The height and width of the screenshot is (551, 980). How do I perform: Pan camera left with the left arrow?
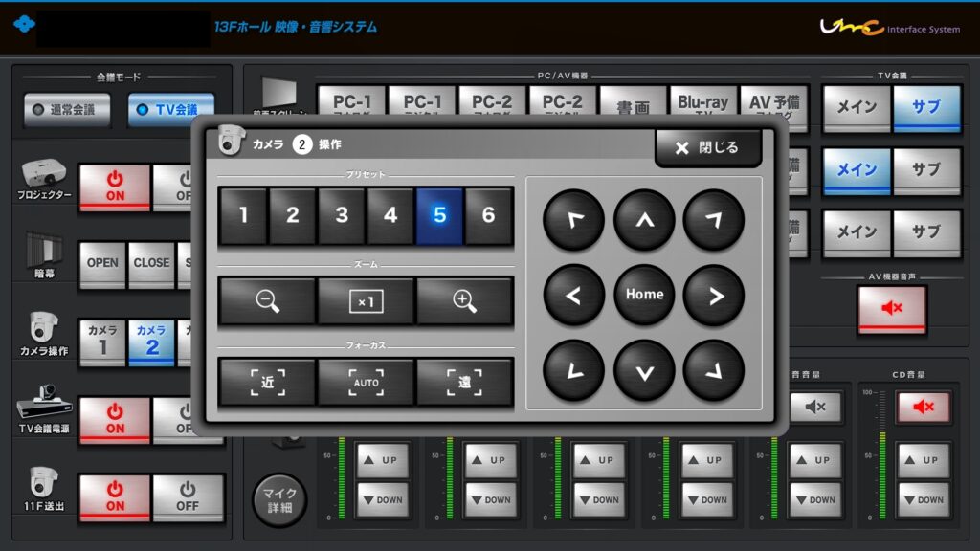573,295
